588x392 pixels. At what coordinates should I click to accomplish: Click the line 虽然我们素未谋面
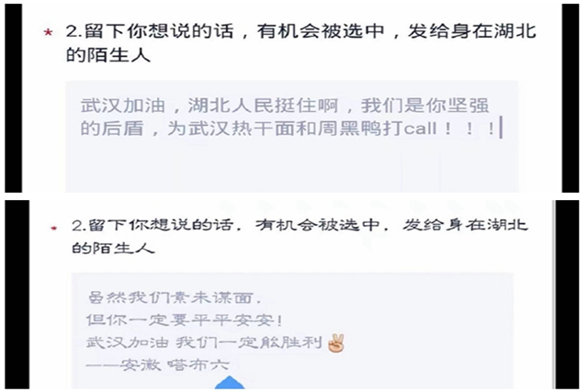175,297
